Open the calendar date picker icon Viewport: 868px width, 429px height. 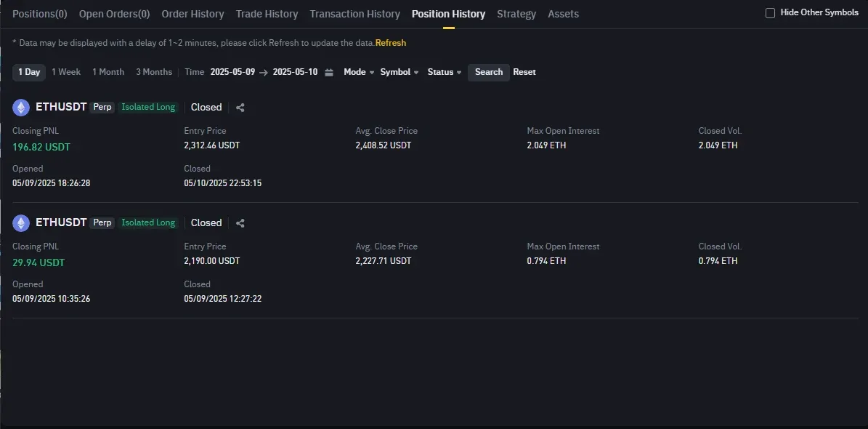point(329,72)
